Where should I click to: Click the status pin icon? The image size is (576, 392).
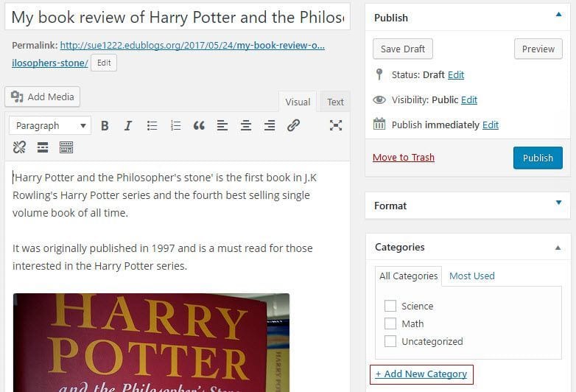379,74
